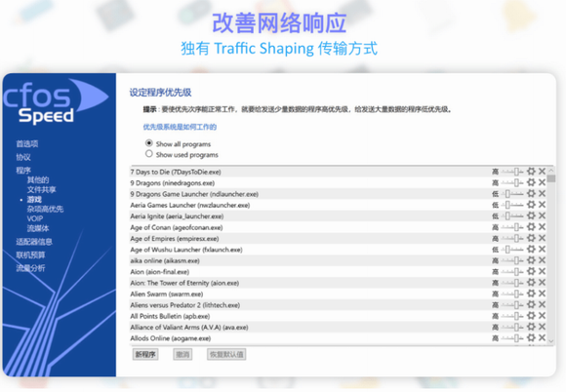This screenshot has width=566, height=392.
Task: Select 其他的 under programs
Action: tap(38, 180)
